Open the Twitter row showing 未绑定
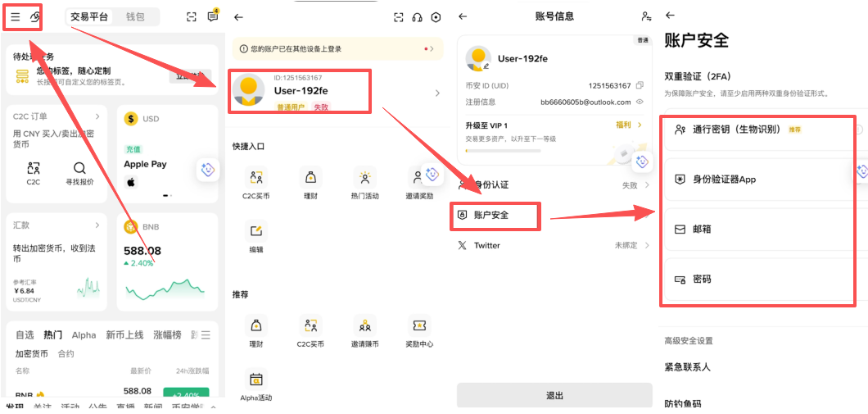Viewport: 868px width, 414px height. click(x=554, y=245)
